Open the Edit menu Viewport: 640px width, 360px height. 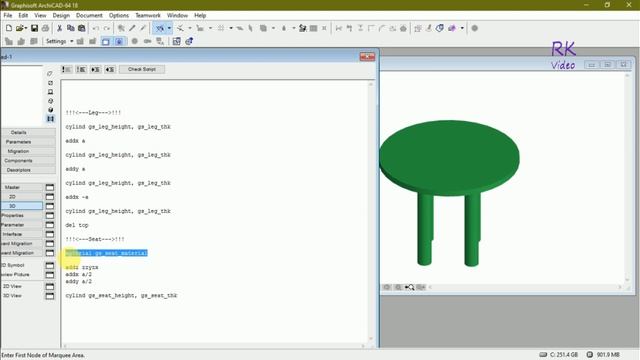click(23, 15)
